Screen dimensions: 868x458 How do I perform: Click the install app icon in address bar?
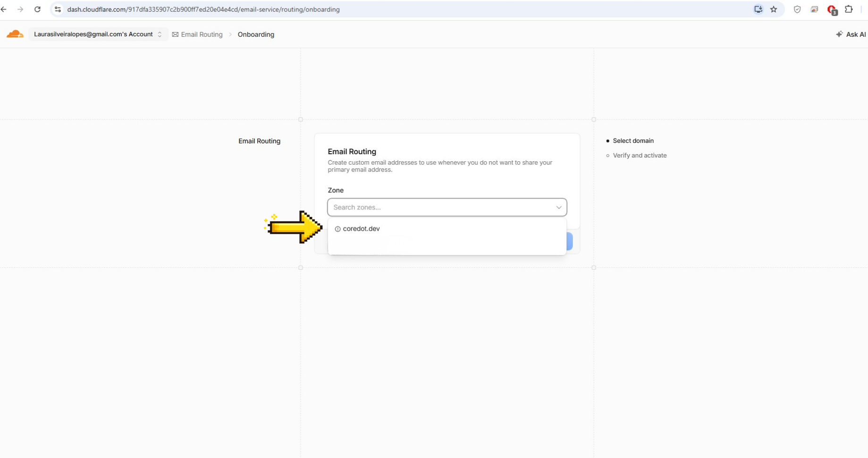[x=758, y=9]
